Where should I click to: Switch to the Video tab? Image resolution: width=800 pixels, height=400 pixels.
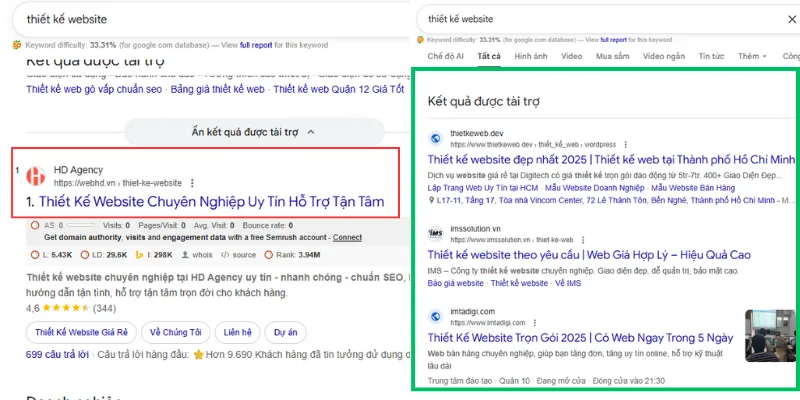[x=571, y=56]
